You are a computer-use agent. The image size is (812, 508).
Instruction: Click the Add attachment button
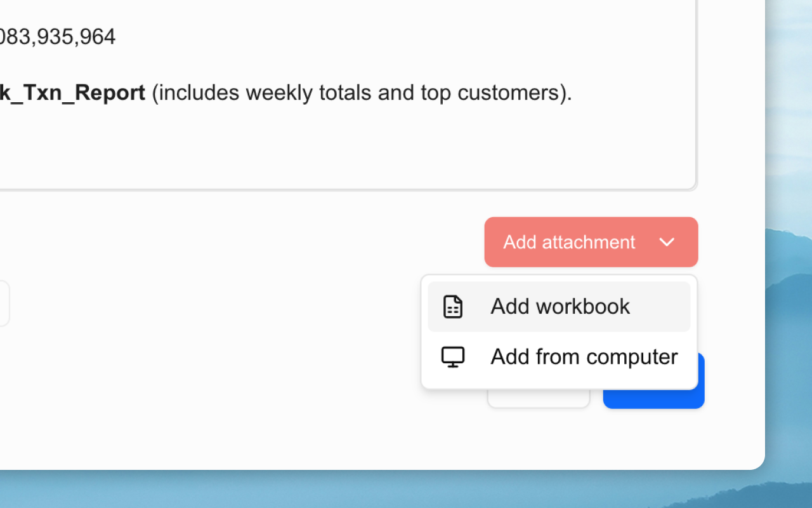point(570,242)
